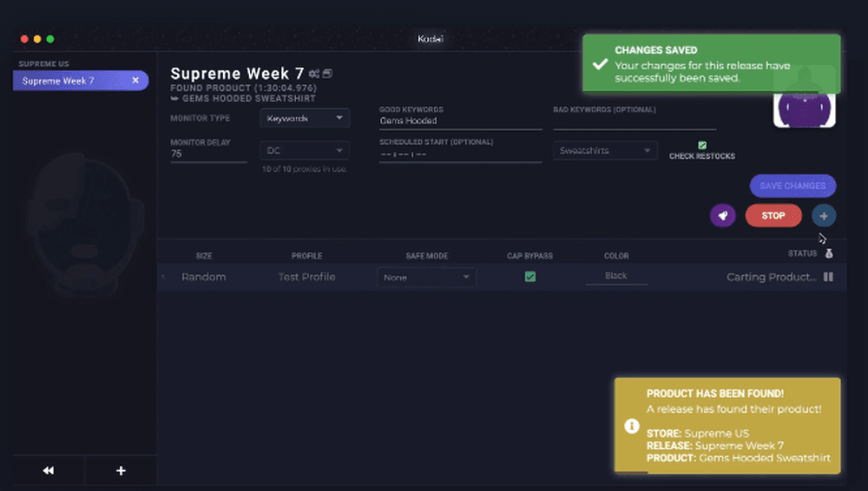Click the Save Changes button
The image size is (868, 491).
[792, 186]
